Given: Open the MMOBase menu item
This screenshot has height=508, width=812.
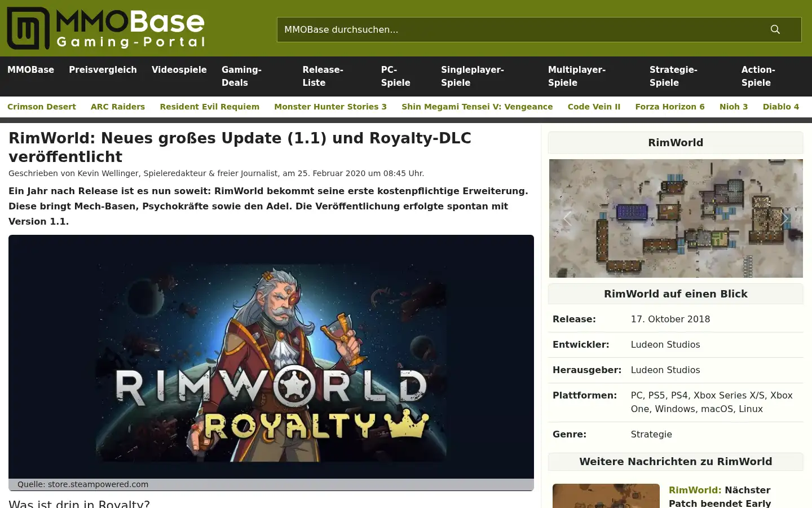Looking at the screenshot, I should click(x=30, y=70).
